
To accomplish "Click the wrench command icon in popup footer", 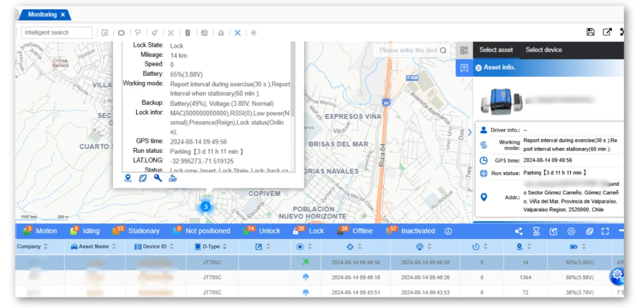I will [x=158, y=178].
